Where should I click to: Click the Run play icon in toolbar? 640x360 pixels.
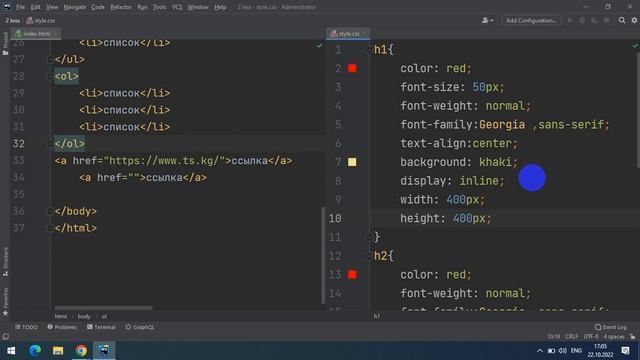(570, 20)
